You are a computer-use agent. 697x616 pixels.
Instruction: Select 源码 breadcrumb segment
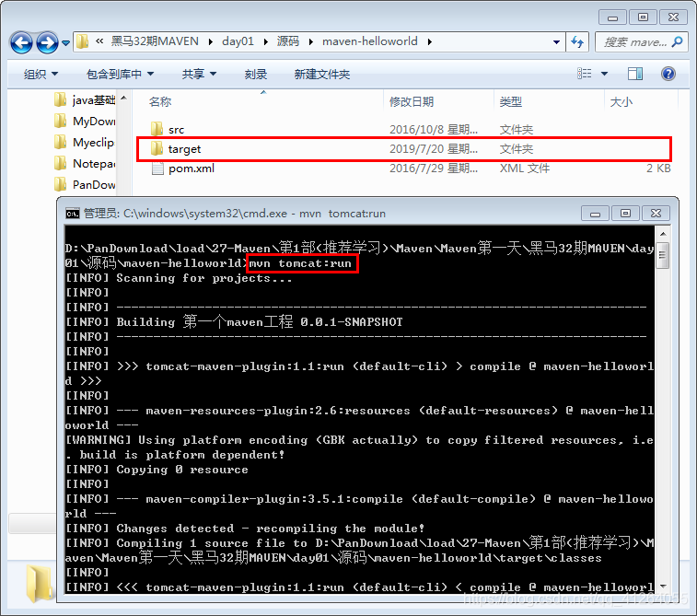tap(288, 41)
